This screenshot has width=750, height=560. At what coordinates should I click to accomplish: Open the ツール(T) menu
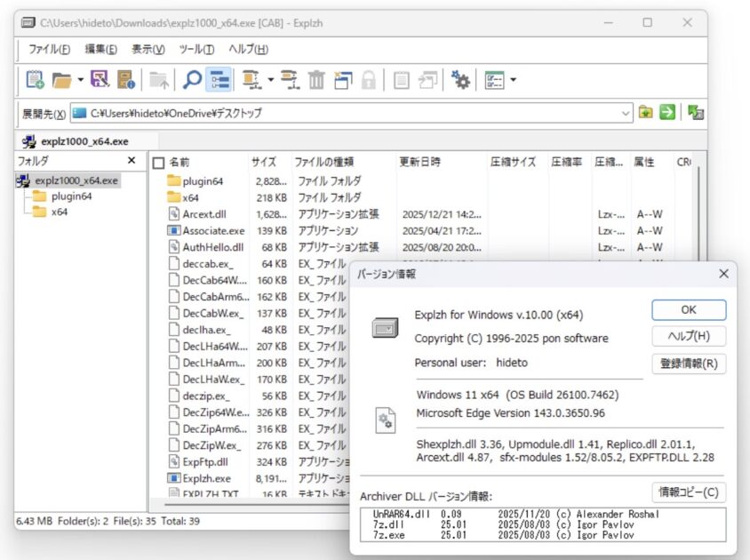tap(195, 49)
